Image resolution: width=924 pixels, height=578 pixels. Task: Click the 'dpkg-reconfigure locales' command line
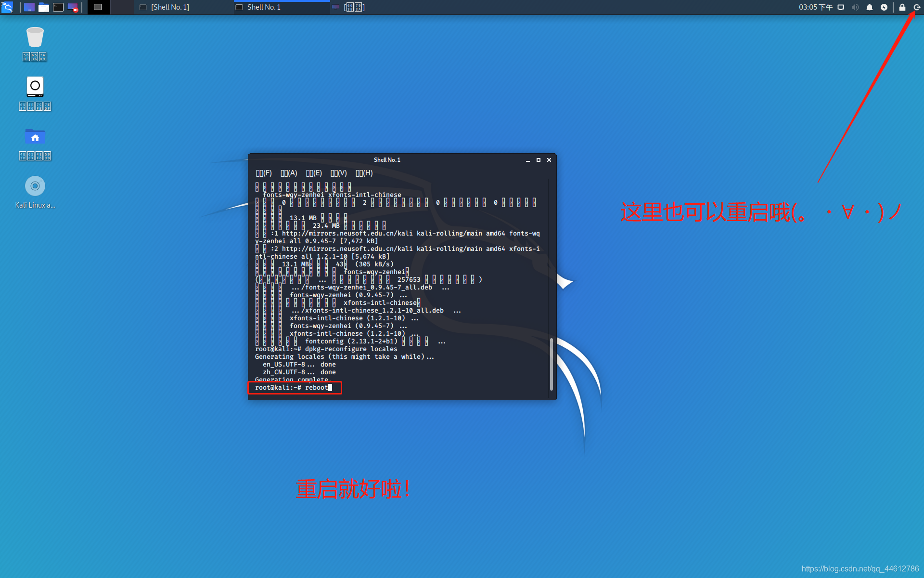pos(326,349)
